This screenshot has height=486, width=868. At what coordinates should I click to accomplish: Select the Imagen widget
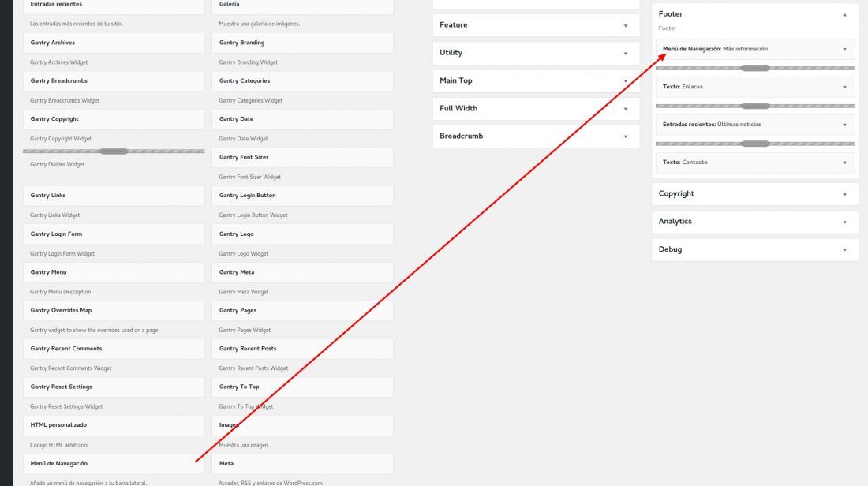click(x=302, y=426)
